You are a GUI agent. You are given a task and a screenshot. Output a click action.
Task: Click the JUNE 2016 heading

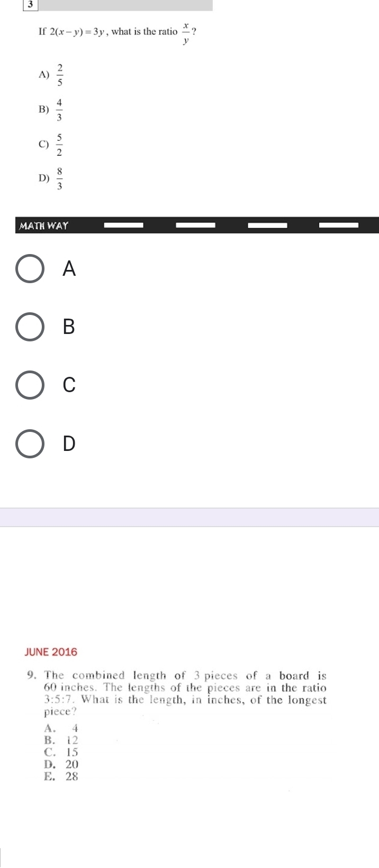point(51,652)
